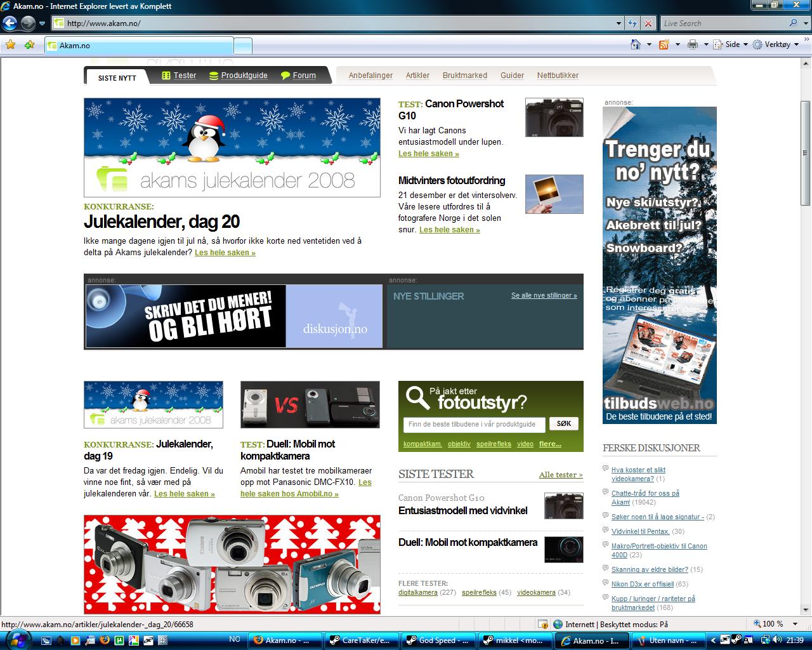Viewport: 812px width, 650px height.
Task: Open the Nettbutikker menu item
Action: coord(558,75)
